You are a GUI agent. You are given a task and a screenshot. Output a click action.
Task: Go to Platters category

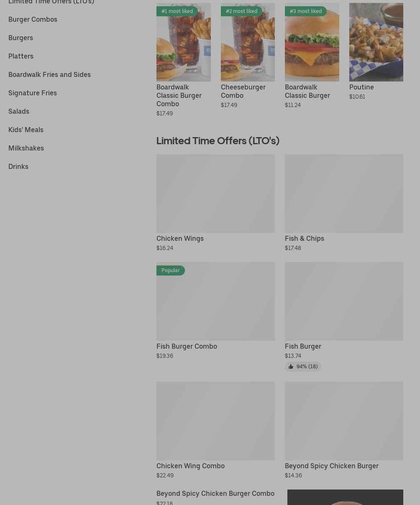point(21,56)
